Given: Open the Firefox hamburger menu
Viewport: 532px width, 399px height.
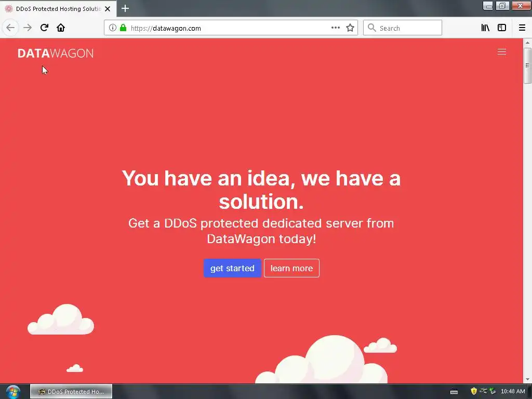Looking at the screenshot, I should (x=522, y=28).
